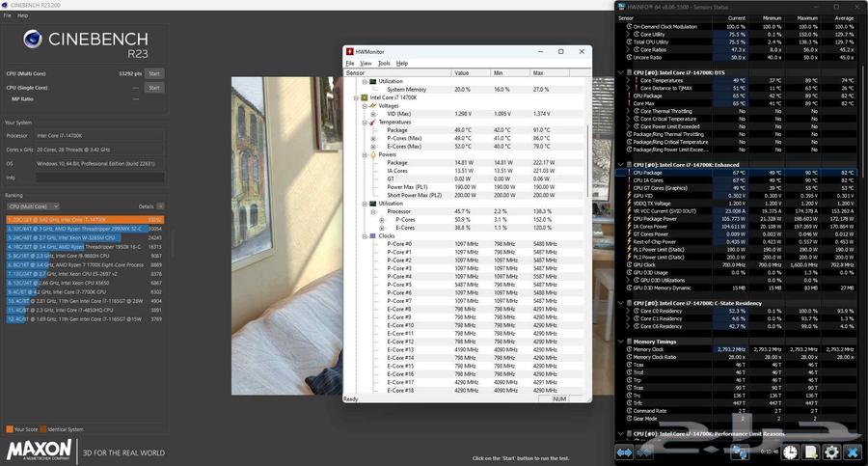This screenshot has height=466, width=868.
Task: Open the Tools menu in HWMonitor
Action: coord(384,63)
